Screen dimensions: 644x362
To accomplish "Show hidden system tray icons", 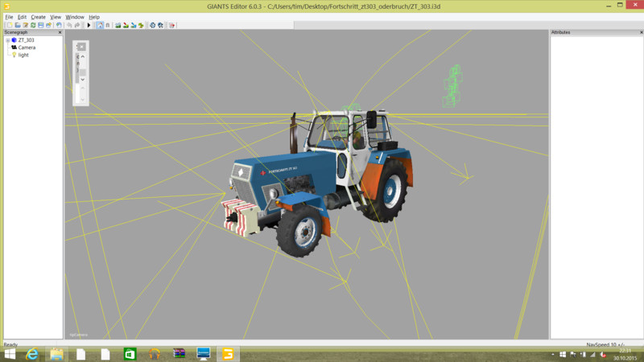I will point(553,355).
